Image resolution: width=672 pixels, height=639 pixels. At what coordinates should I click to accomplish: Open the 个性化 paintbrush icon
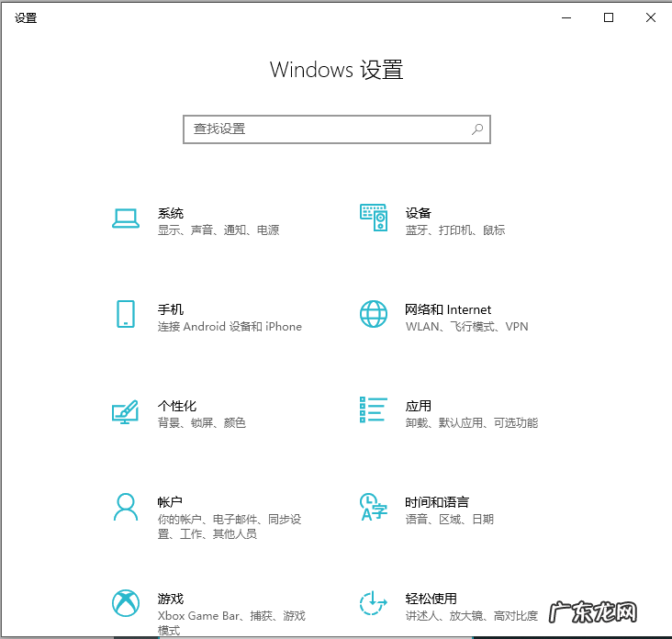point(125,412)
